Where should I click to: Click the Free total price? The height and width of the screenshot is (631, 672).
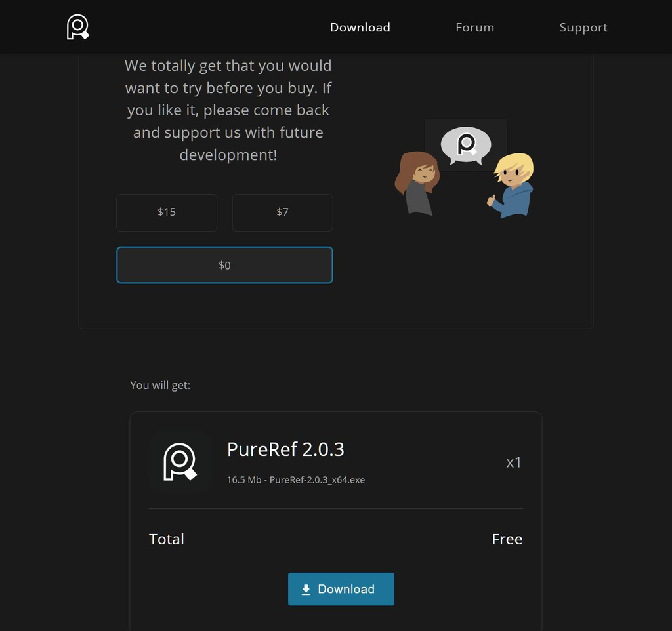[x=507, y=539]
